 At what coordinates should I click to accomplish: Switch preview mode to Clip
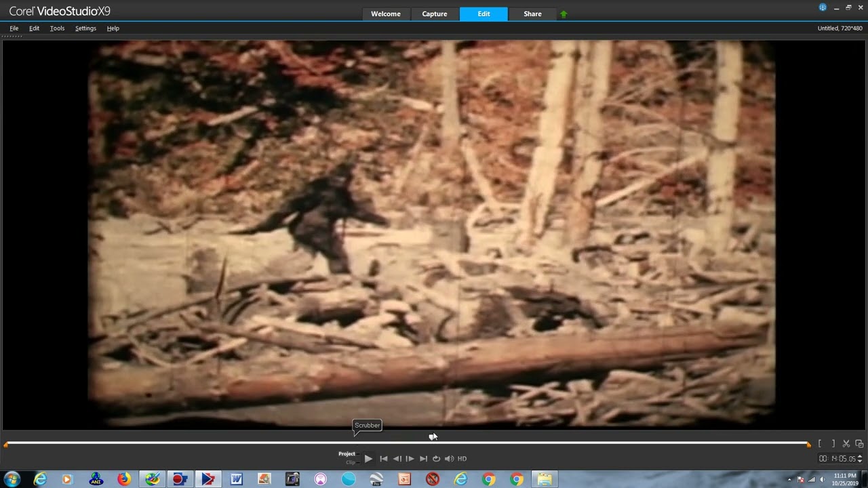[351, 462]
